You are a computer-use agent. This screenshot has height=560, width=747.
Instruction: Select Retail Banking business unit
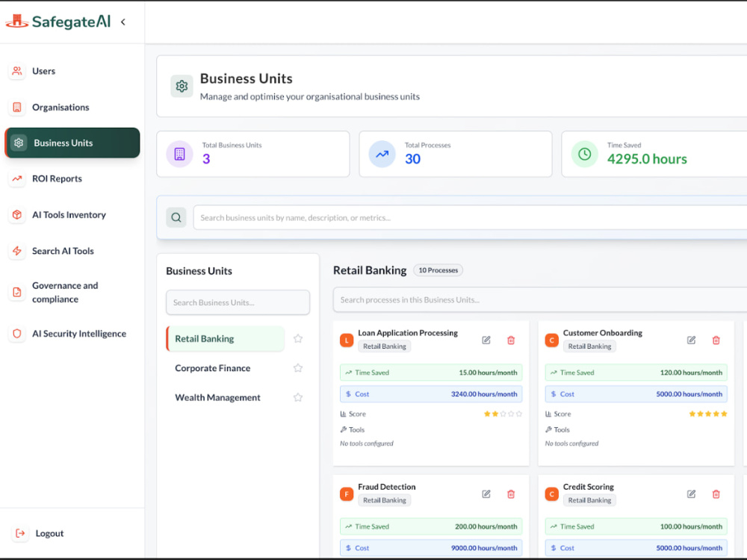pos(226,338)
